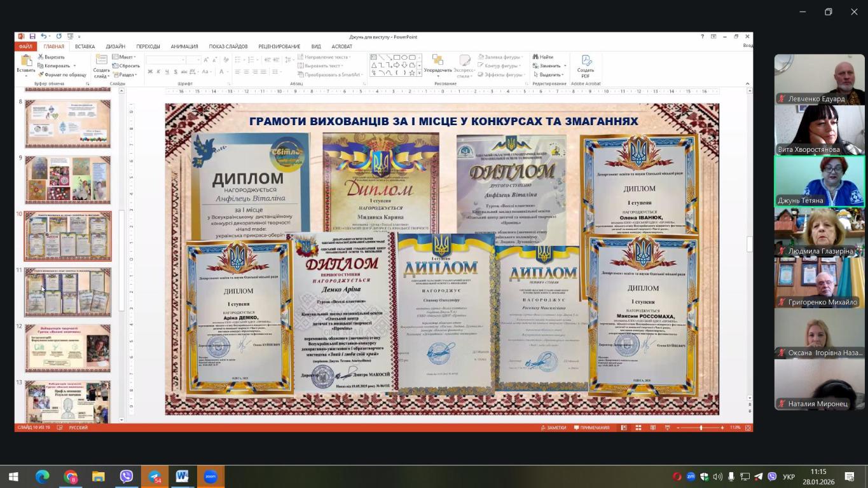Viewport: 868px width, 488px height.
Task: Open the ВСТАВКА ribbon tab
Action: coord(85,46)
